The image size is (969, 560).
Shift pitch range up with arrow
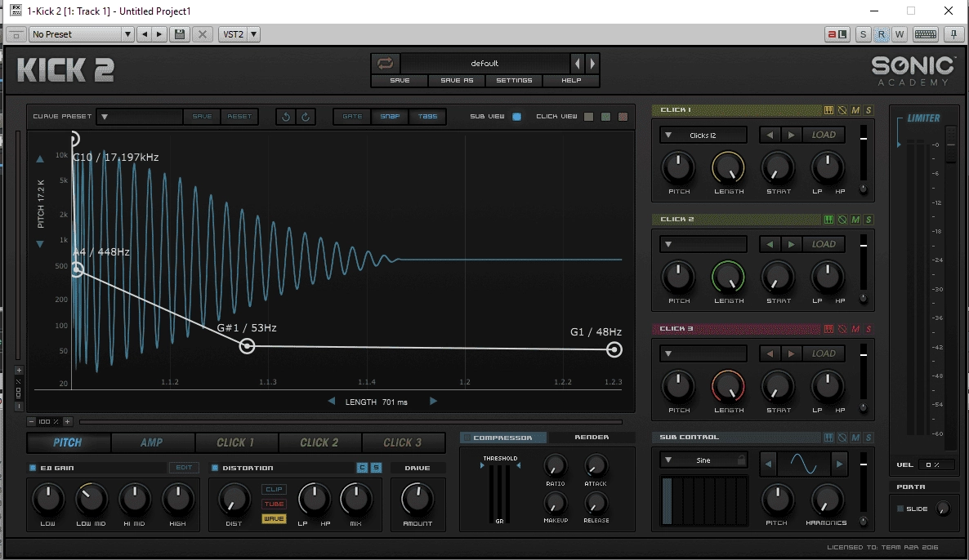coord(39,158)
